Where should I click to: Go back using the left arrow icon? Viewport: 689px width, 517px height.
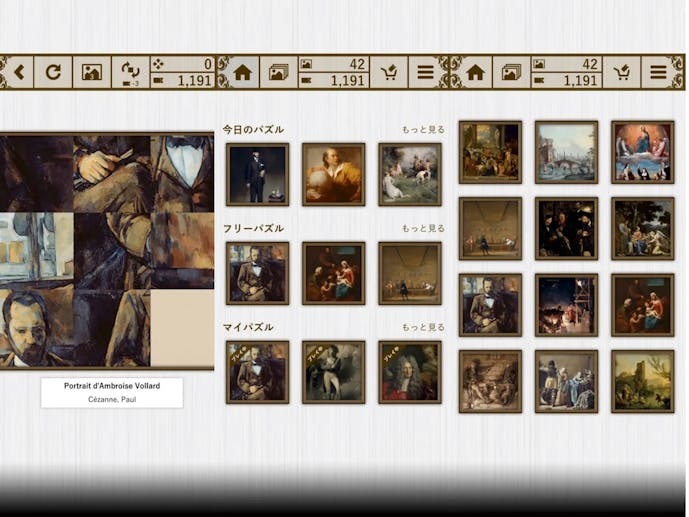click(18, 72)
